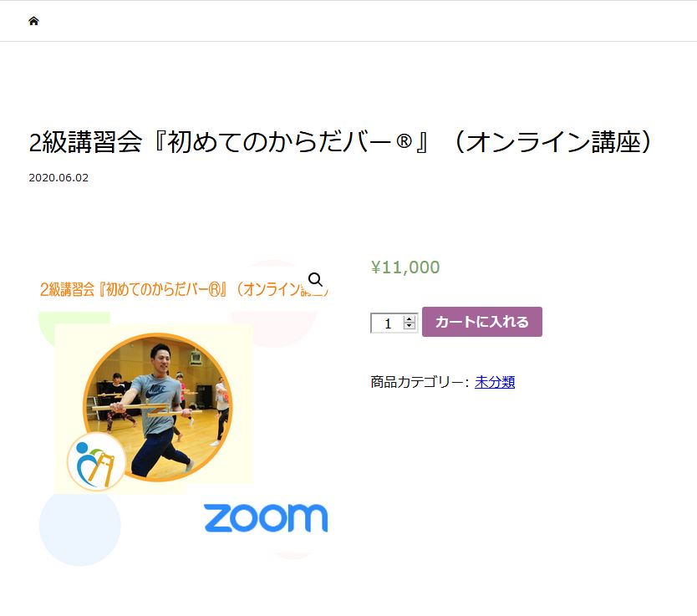
Task: Click the blue zoom logo in product image
Action: click(266, 517)
